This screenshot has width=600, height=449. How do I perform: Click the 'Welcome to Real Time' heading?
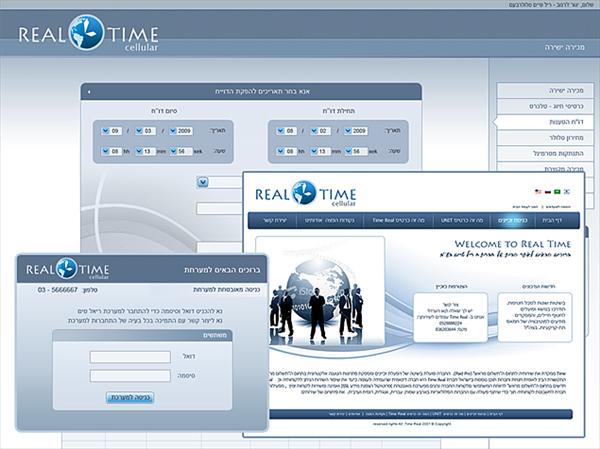point(512,244)
